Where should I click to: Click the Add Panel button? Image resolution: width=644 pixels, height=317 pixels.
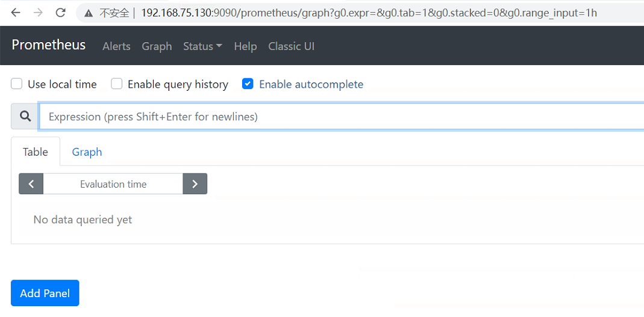(45, 294)
